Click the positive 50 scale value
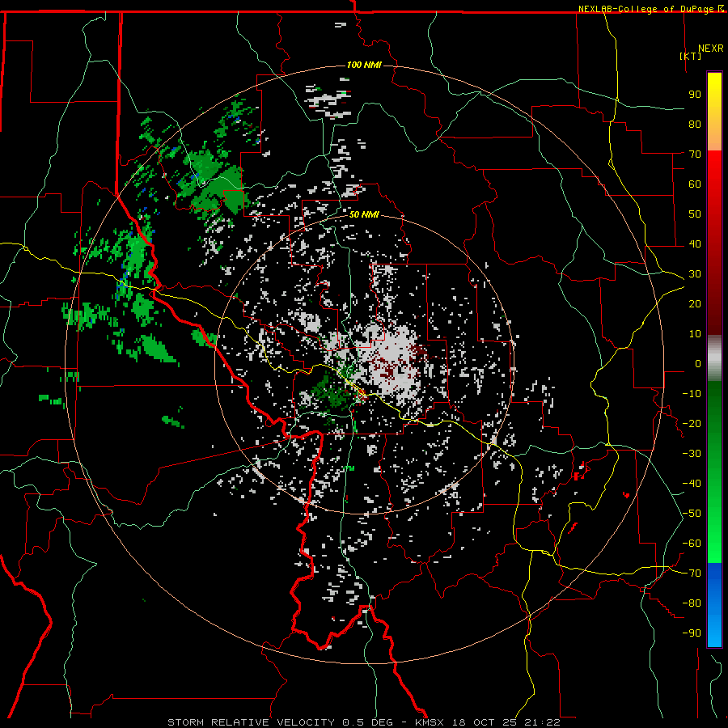Viewport: 728px width, 728px height. (695, 214)
